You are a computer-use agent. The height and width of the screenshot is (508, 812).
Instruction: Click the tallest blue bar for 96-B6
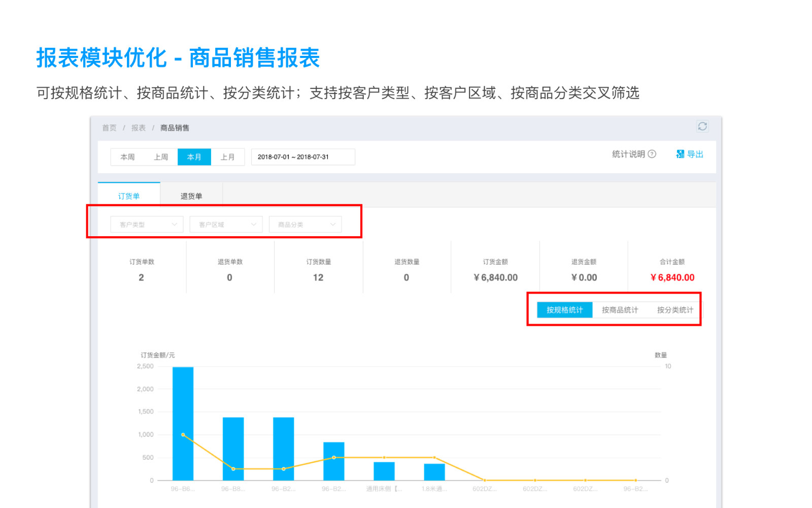[x=183, y=406]
